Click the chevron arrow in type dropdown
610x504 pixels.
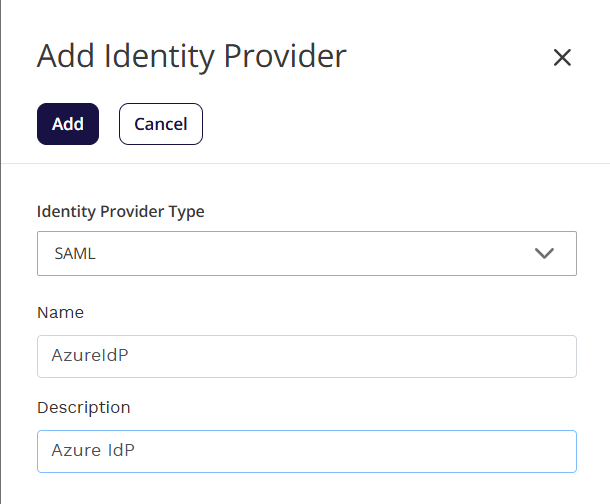coord(544,253)
